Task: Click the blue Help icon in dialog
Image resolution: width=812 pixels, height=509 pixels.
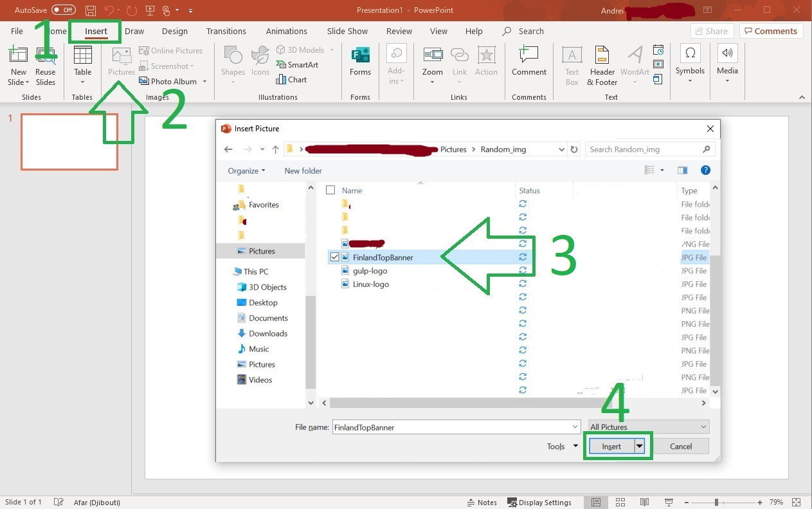Action: point(705,171)
